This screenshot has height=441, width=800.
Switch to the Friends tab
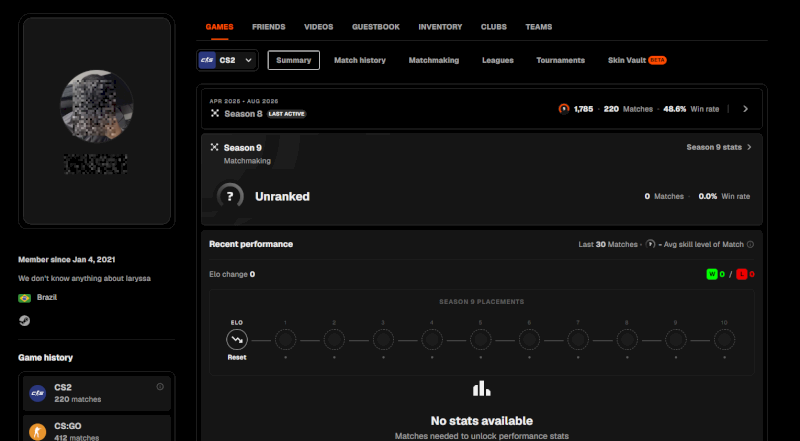tap(268, 27)
